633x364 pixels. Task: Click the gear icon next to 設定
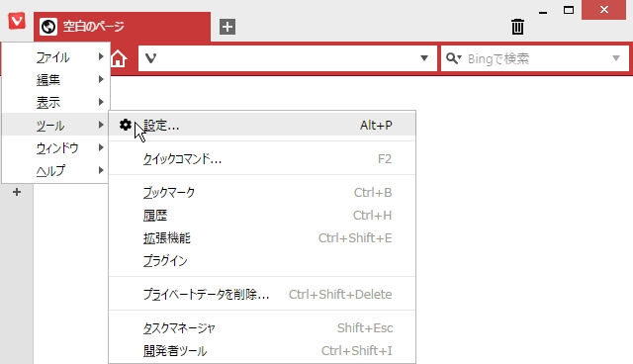tap(126, 125)
